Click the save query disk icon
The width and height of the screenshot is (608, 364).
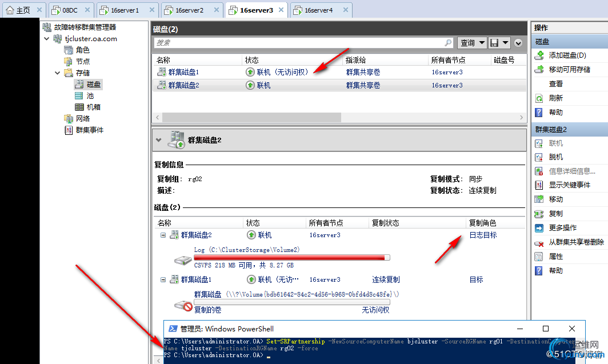494,43
